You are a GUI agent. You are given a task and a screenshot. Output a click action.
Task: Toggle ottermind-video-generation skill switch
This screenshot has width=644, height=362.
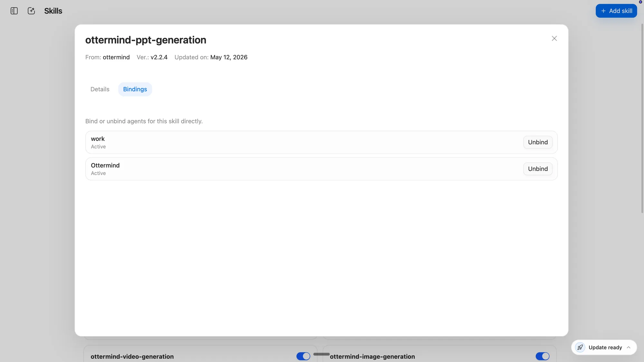coord(303,356)
